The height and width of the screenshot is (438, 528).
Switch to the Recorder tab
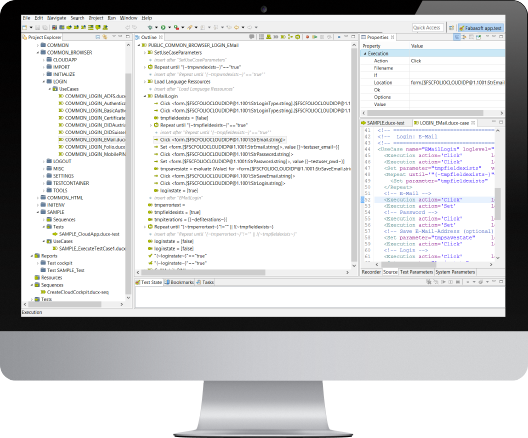[371, 272]
